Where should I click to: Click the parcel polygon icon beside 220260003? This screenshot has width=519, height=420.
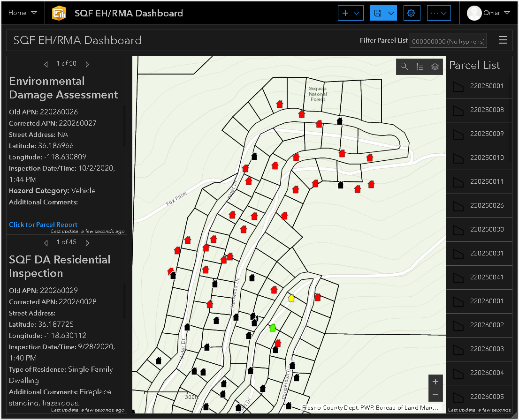coord(458,350)
